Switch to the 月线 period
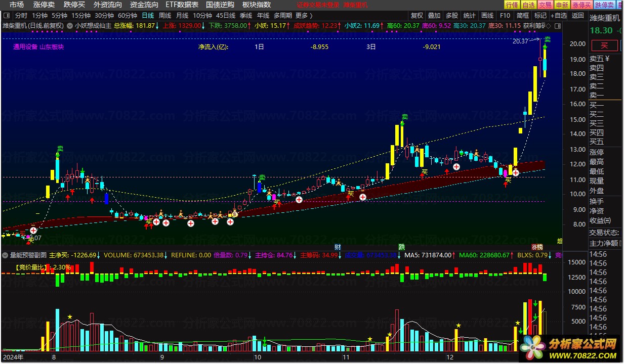 (x=182, y=15)
